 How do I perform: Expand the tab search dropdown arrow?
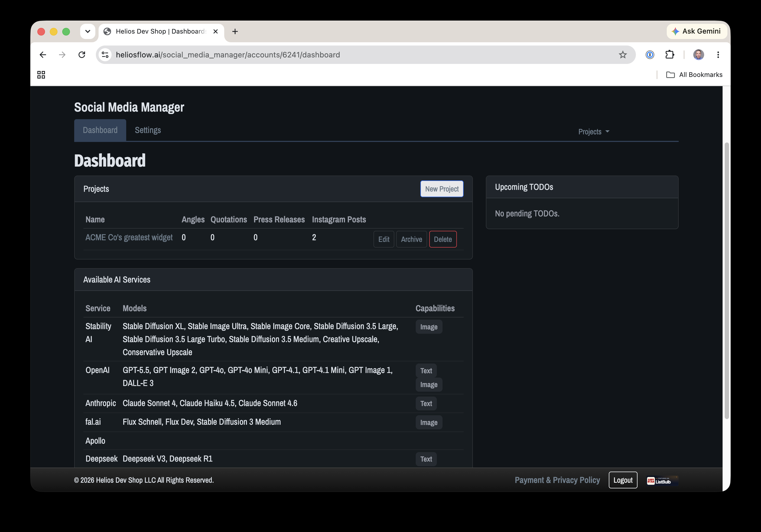tap(87, 31)
